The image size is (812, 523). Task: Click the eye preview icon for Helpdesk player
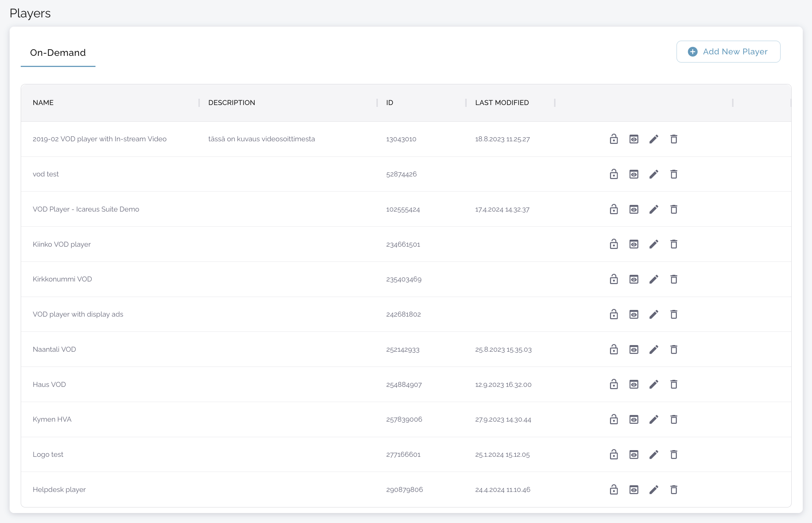point(634,490)
